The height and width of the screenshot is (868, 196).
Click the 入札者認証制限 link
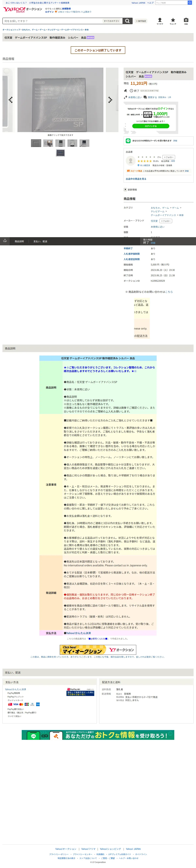point(131,259)
